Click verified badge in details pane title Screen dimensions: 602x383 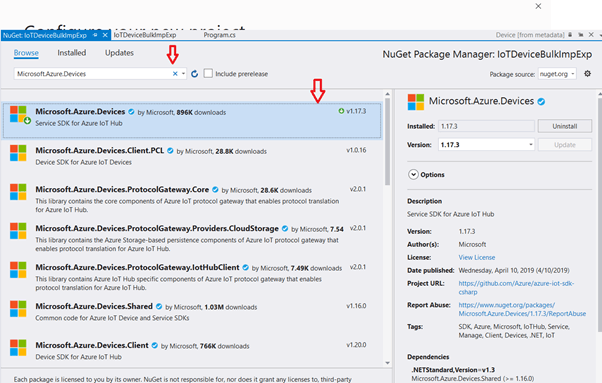541,102
